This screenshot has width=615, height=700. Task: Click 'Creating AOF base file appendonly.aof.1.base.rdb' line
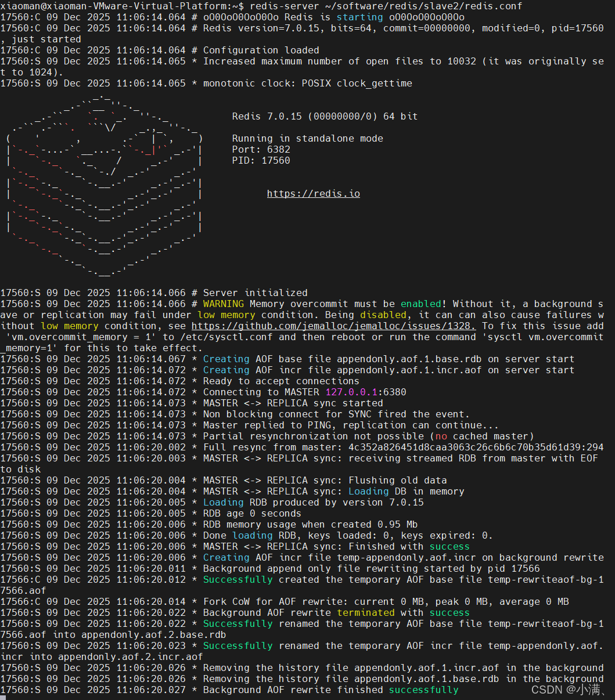pos(287,359)
